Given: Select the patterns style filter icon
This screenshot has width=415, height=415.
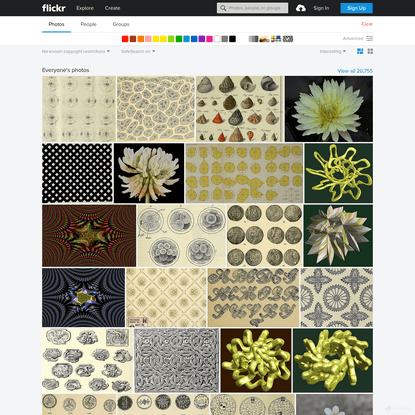Looking at the screenshot, I should click(288, 39).
